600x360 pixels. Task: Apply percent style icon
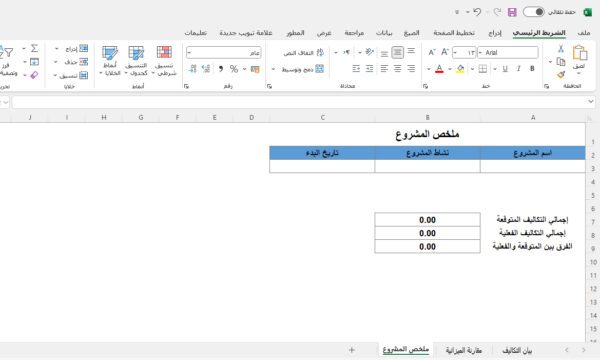[x=234, y=69]
